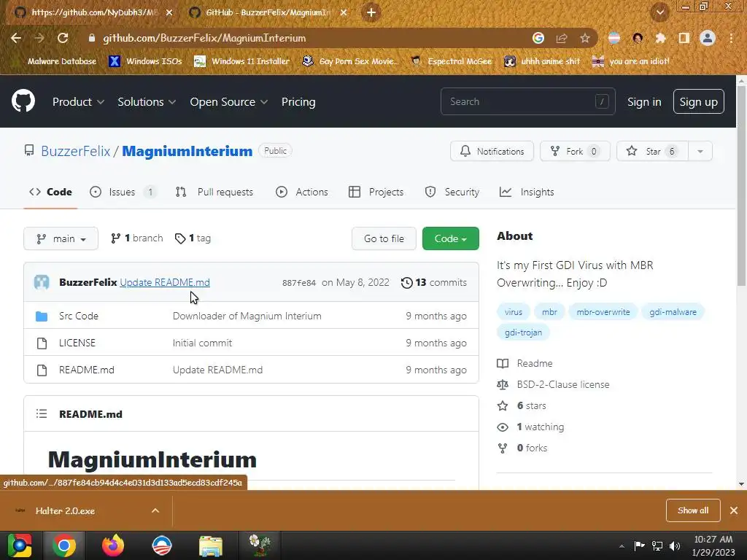Click the network icon in system tray
747x560 pixels.
[x=657, y=545]
